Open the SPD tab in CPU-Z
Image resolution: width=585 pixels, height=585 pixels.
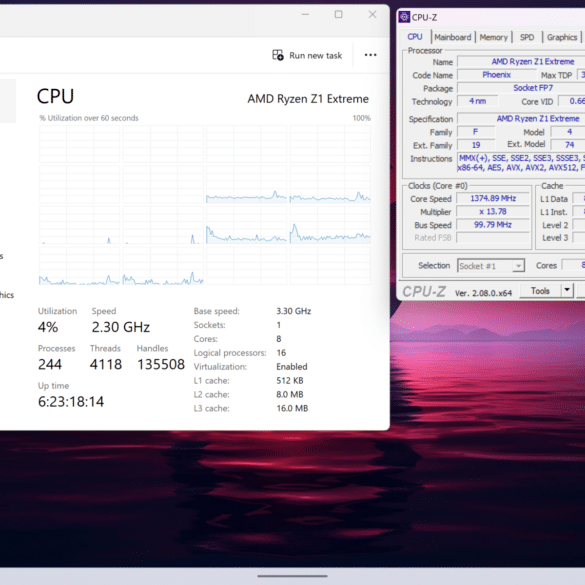pos(527,37)
